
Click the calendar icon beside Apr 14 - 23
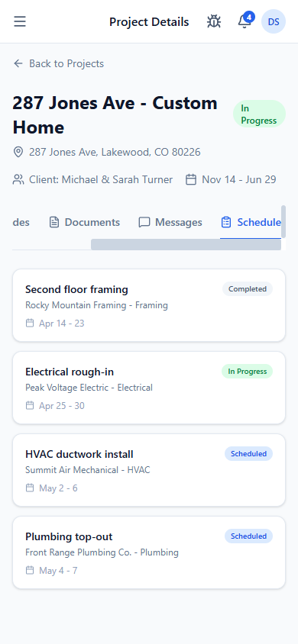coord(30,324)
